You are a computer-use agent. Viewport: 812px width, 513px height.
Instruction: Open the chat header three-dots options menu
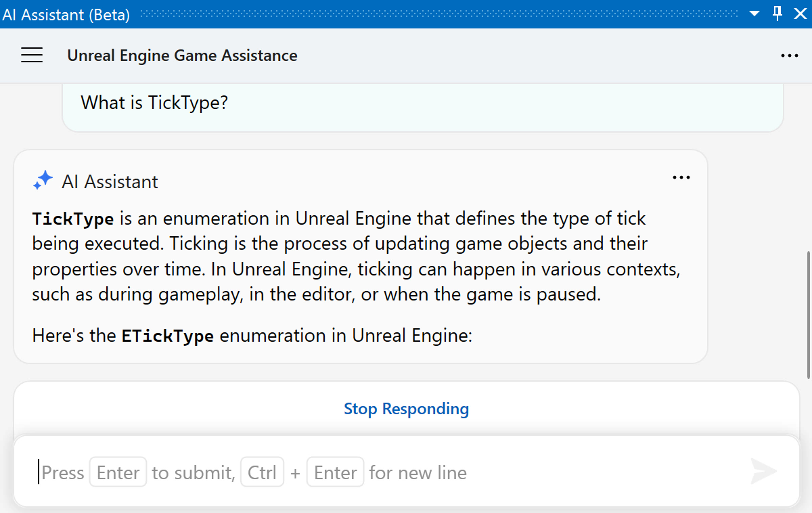(x=790, y=56)
